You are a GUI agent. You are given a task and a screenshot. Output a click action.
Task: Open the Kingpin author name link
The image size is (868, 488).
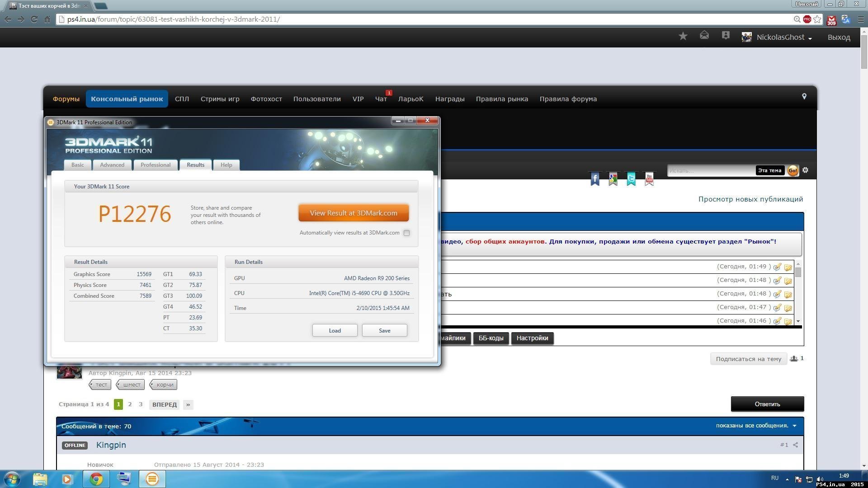point(111,445)
